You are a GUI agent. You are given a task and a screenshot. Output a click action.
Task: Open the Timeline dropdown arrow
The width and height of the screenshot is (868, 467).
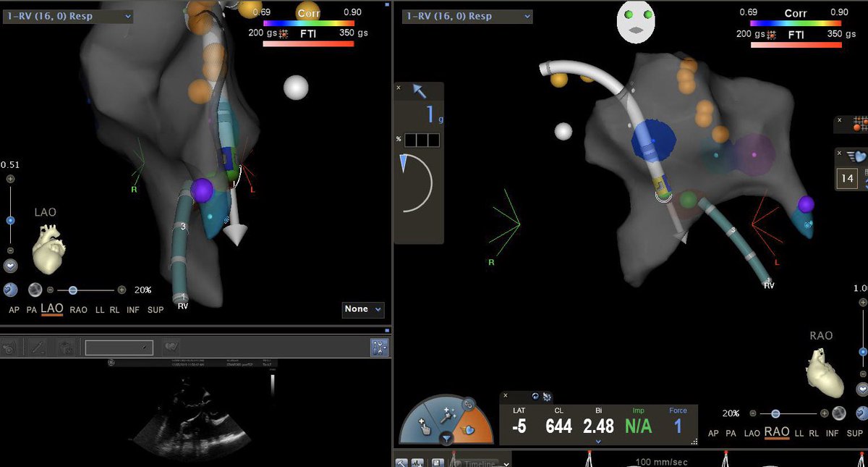point(506,463)
